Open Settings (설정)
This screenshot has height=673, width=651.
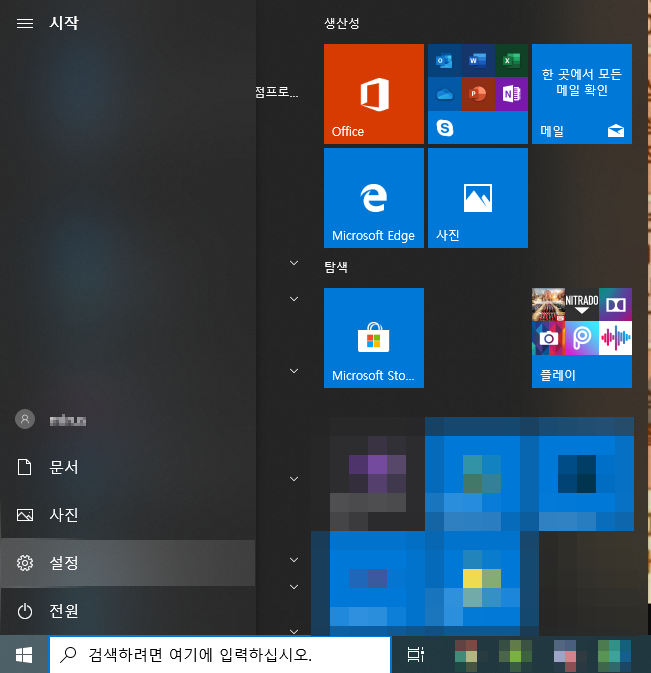click(128, 563)
